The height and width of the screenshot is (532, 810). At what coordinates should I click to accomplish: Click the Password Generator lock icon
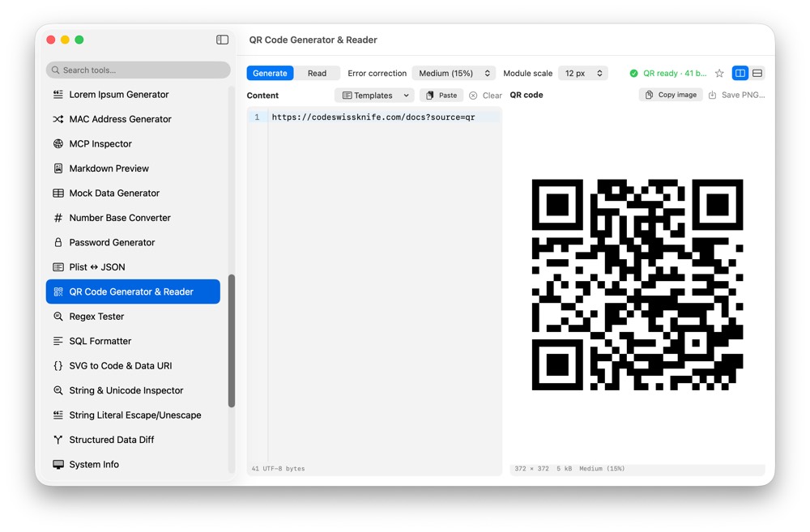pyautogui.click(x=58, y=242)
